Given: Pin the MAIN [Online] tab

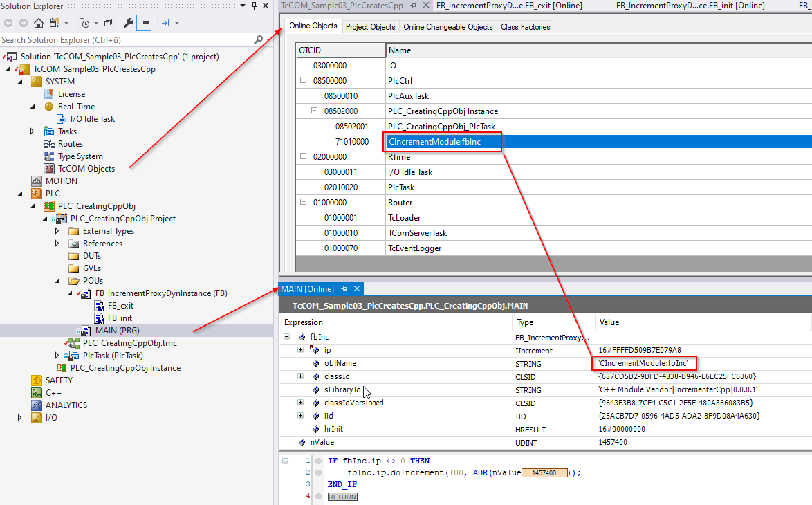Looking at the screenshot, I should pos(344,288).
